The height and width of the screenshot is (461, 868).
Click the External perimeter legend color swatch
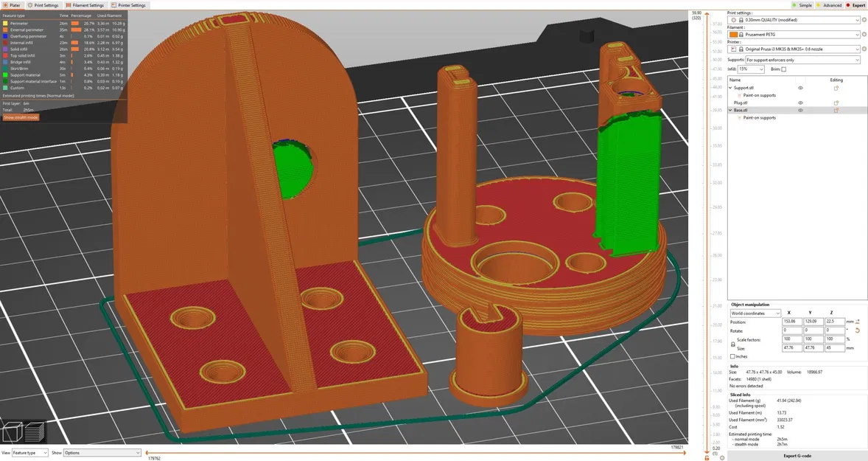(5, 30)
